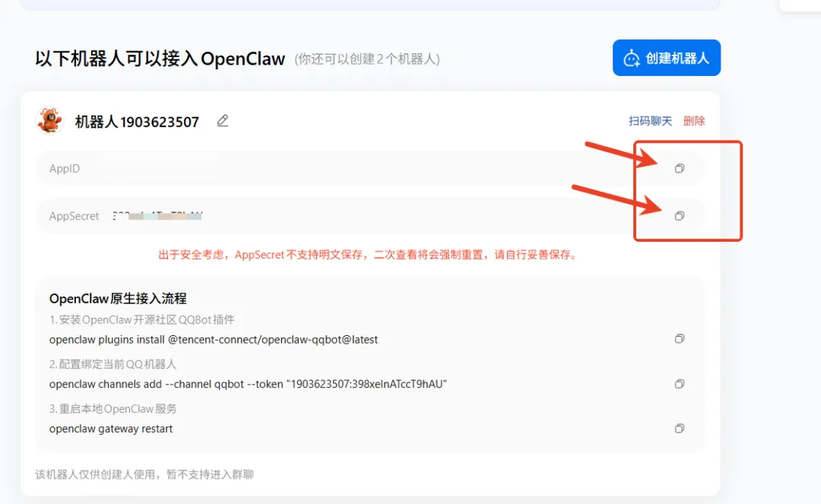The width and height of the screenshot is (821, 504).
Task: Select text 机器人 1903623507
Action: click(x=137, y=122)
